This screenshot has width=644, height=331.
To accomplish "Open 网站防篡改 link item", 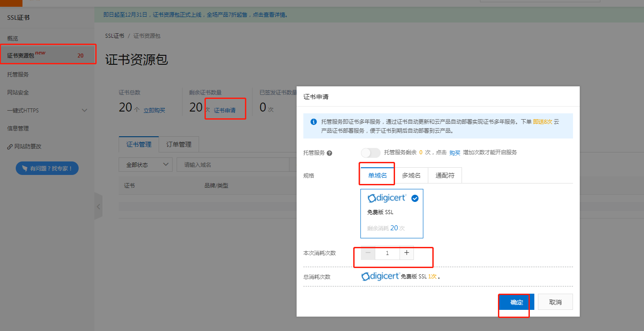I will tap(28, 147).
